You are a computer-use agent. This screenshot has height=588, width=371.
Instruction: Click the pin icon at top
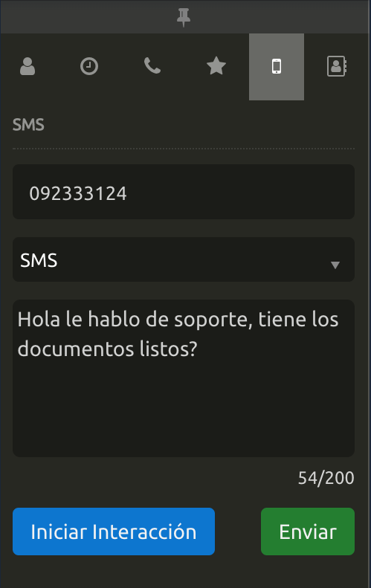184,17
